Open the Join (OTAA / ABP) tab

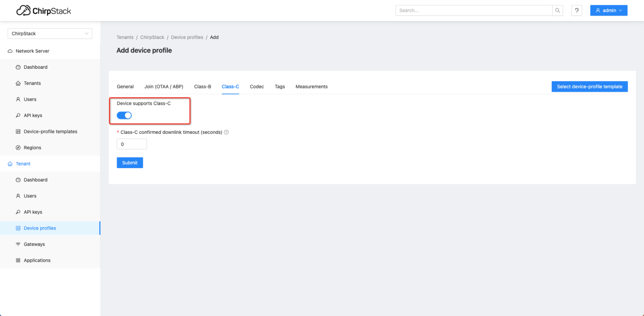[163, 87]
